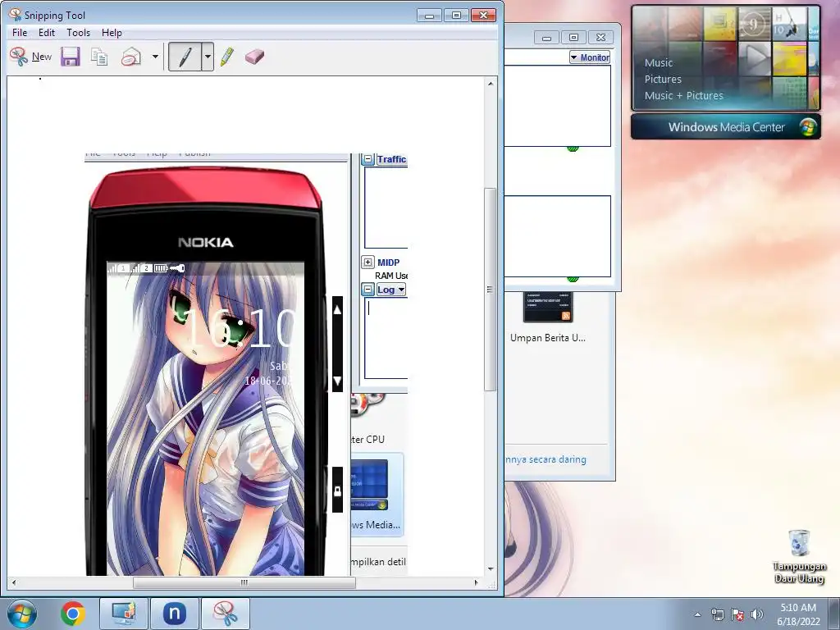840x630 pixels.
Task: Collapse the Traffic section in the snip
Action: [x=368, y=159]
